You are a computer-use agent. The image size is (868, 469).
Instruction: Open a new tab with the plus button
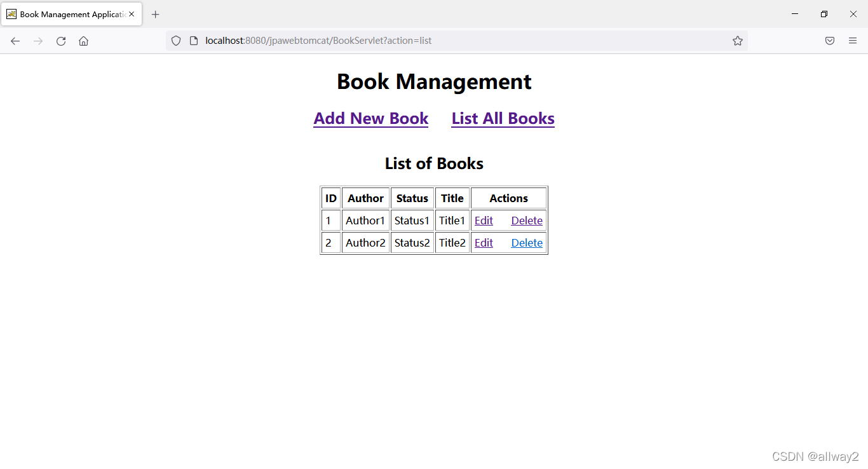155,14
